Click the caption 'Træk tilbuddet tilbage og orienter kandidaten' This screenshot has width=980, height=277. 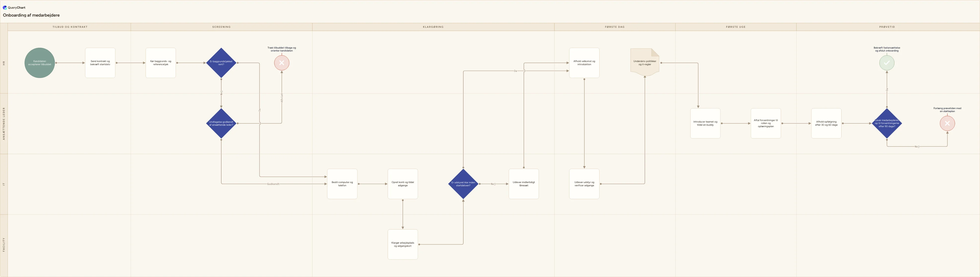tap(282, 49)
